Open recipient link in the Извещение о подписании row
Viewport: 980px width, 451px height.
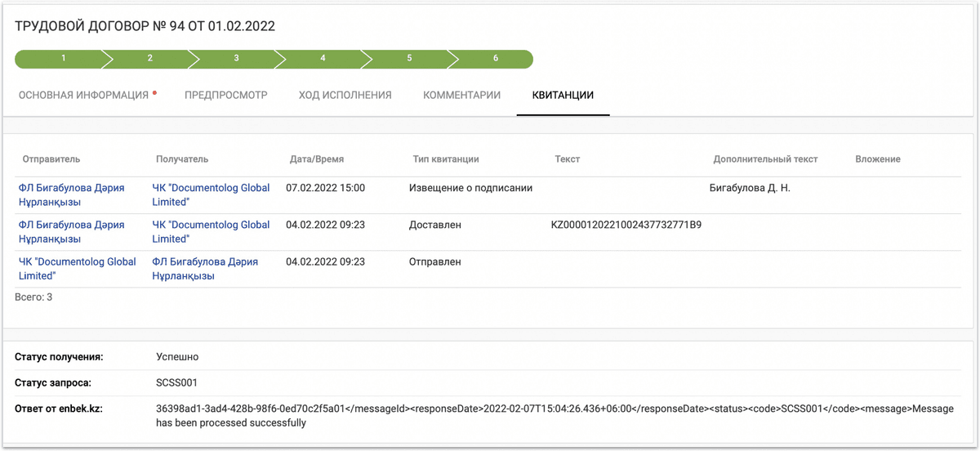(211, 194)
